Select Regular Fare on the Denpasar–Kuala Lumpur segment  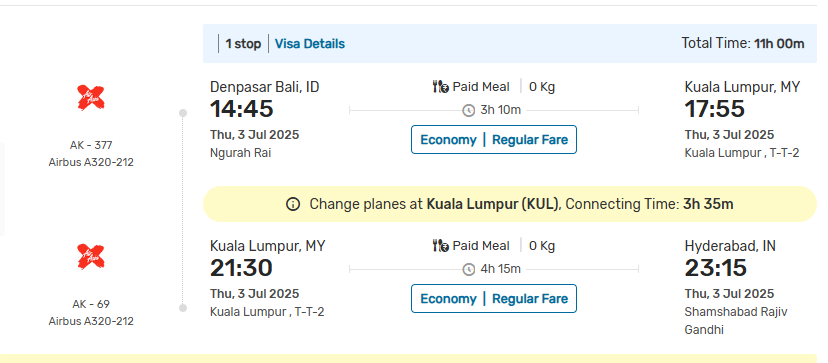coord(530,140)
